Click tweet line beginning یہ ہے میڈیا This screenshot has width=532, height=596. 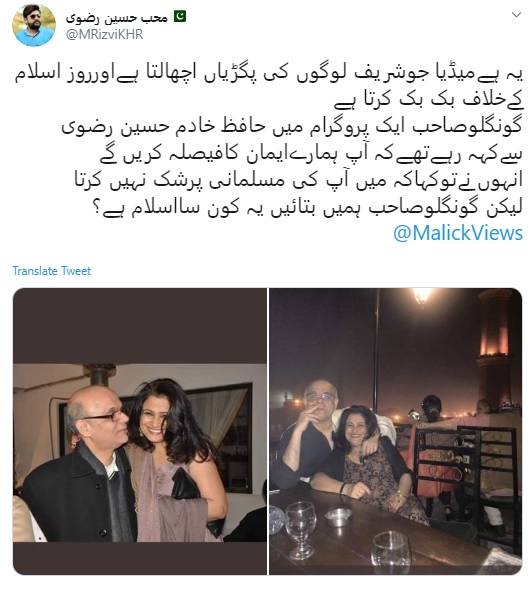(x=269, y=74)
